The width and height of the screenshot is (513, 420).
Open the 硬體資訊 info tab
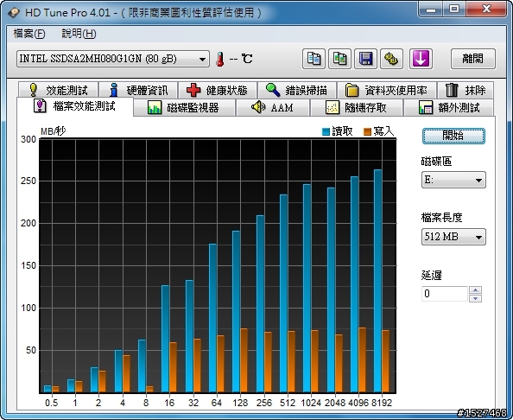[x=138, y=90]
